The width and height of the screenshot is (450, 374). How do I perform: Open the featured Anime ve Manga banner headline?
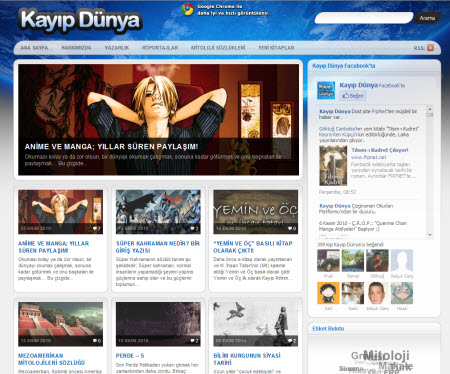point(111,147)
